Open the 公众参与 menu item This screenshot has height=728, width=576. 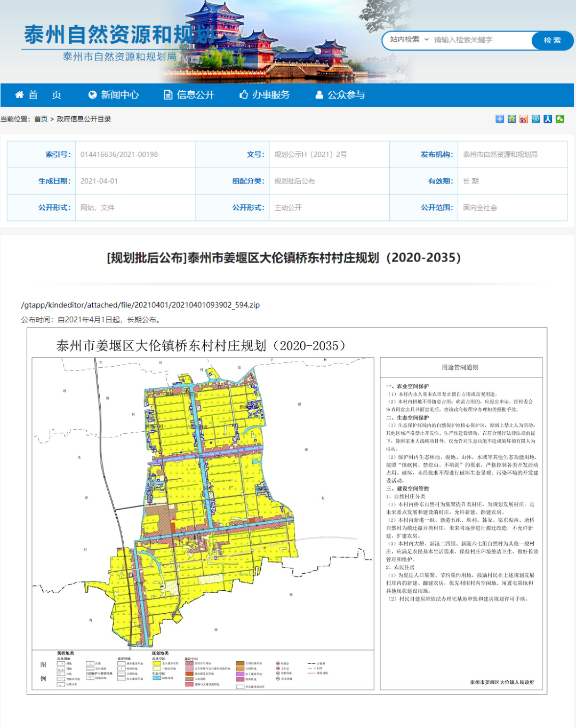click(340, 95)
